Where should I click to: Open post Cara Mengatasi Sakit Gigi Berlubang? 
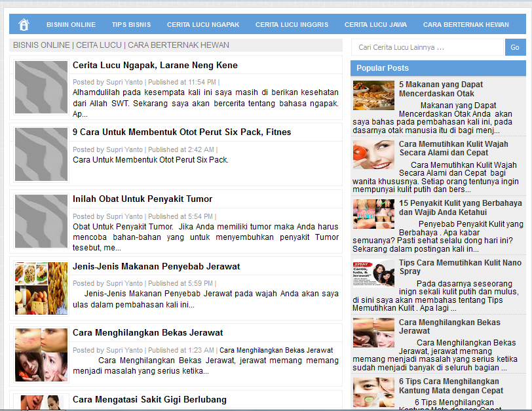click(x=149, y=399)
